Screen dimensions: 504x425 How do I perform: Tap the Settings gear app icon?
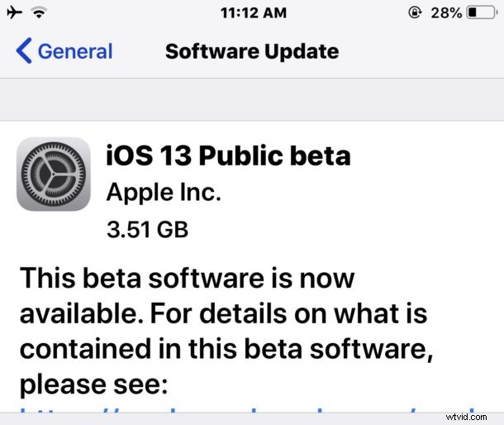(54, 174)
